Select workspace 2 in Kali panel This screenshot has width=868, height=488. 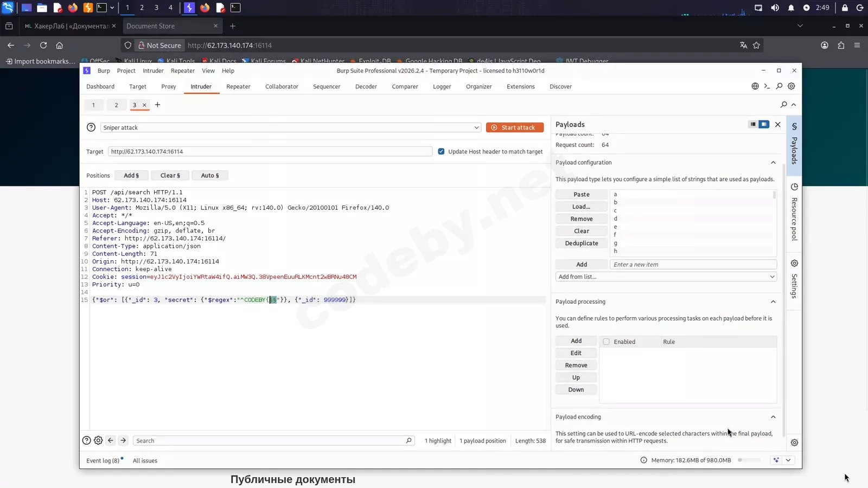tap(142, 8)
